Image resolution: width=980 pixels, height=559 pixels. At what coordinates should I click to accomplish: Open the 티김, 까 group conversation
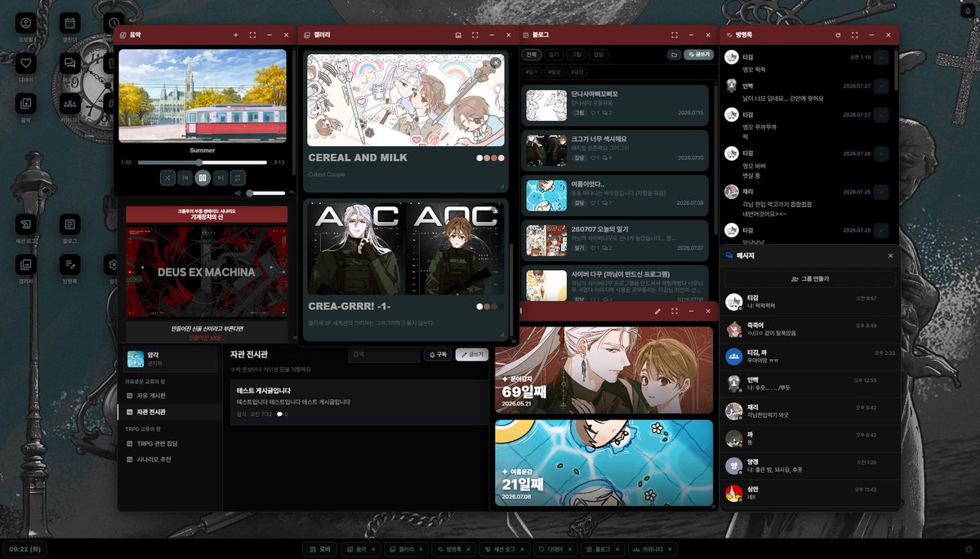[810, 357]
